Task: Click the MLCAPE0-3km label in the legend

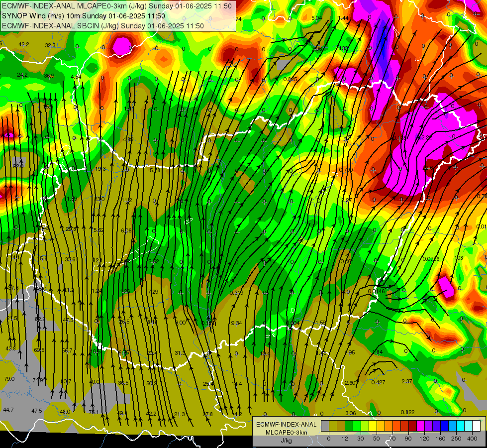Action: [287, 433]
